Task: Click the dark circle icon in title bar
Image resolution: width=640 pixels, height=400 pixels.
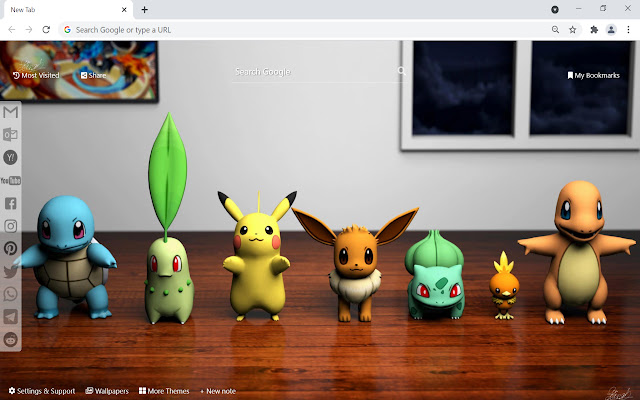Action: [555, 9]
